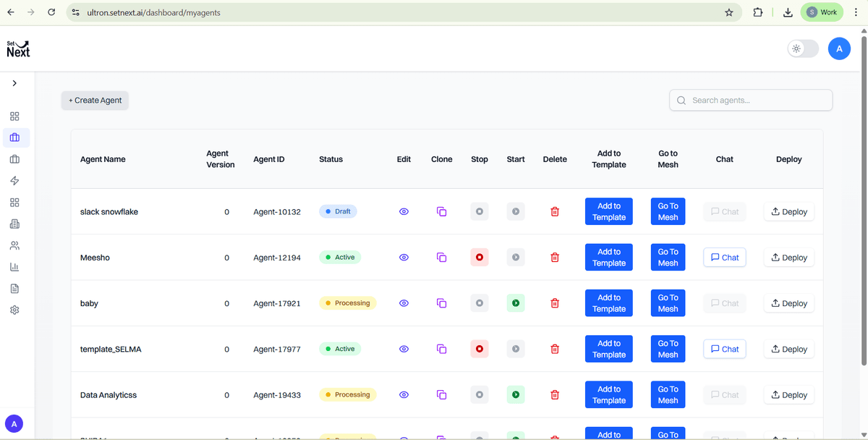Screen dimensions: 868x440
Task: Clone the Data Analyticss agent
Action: (x=441, y=395)
